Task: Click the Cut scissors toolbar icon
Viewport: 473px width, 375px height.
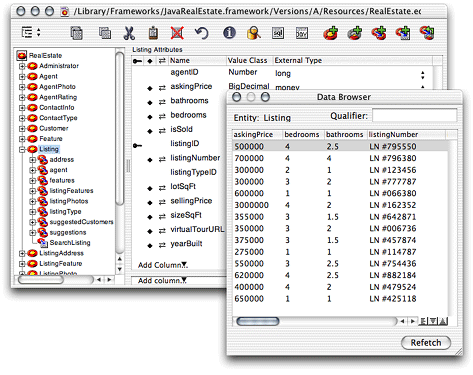Action: coord(129,33)
